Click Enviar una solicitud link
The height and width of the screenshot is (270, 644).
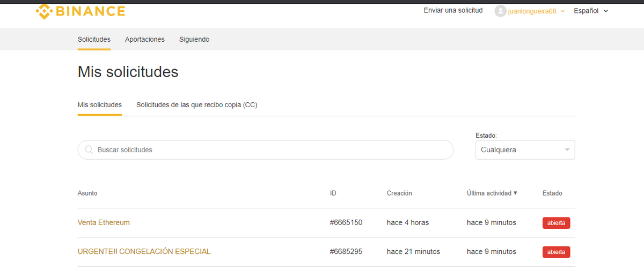click(453, 11)
